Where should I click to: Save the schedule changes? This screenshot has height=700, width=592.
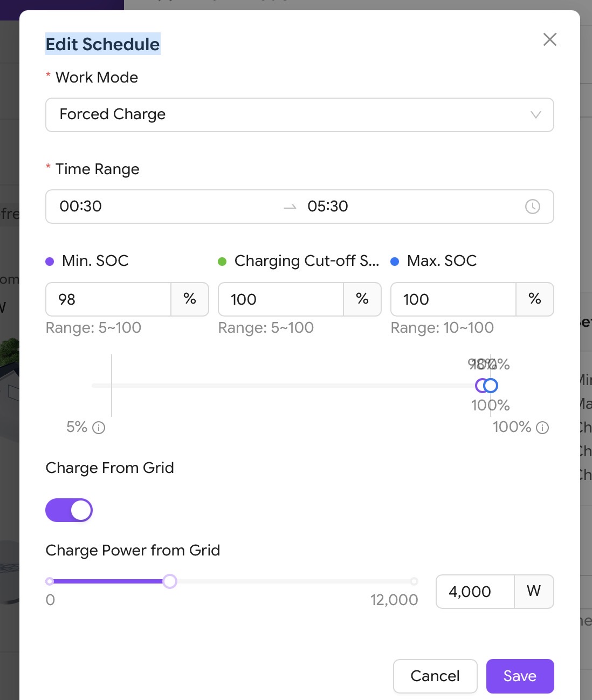point(520,676)
